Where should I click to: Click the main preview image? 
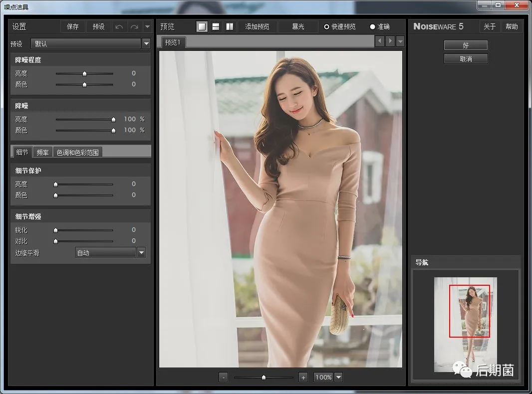click(x=280, y=209)
